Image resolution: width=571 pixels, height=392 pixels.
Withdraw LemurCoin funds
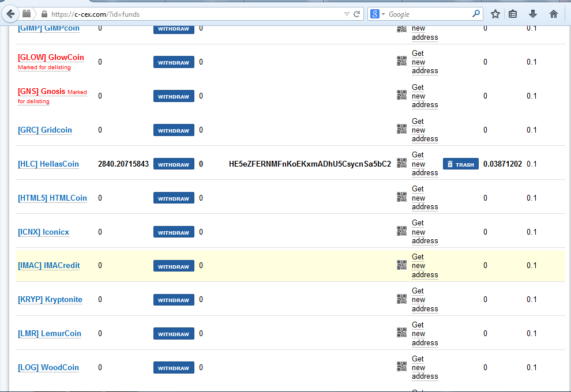pyautogui.click(x=174, y=334)
